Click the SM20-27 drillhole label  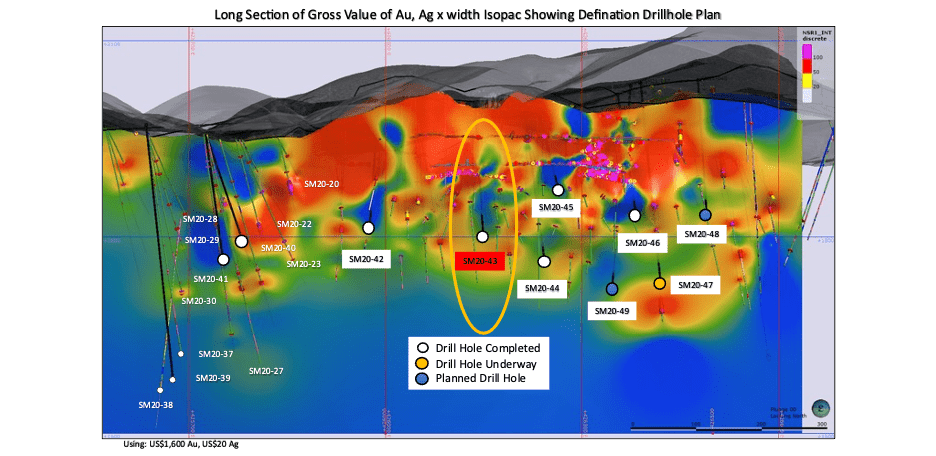[x=266, y=371]
